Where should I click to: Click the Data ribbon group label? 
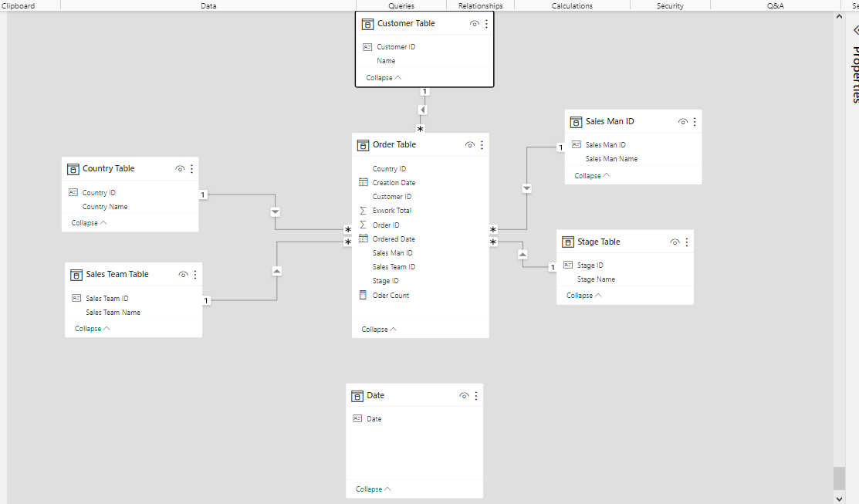click(x=208, y=5)
